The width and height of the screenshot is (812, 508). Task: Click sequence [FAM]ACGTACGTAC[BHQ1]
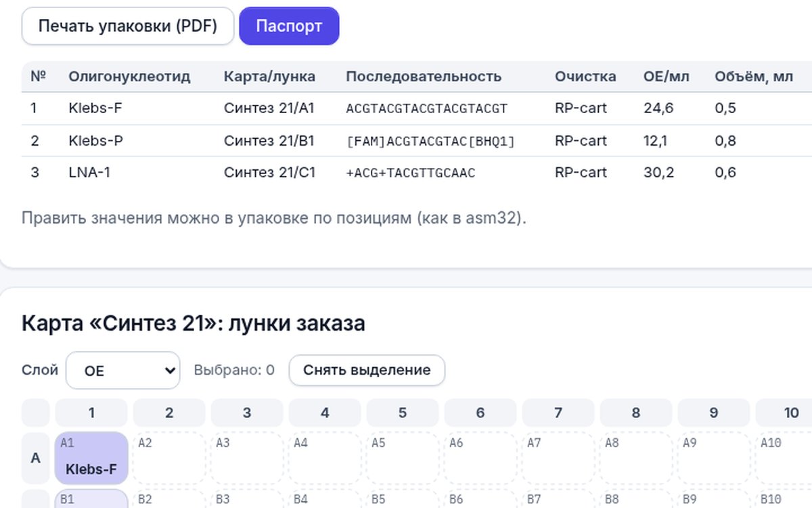[x=430, y=141]
